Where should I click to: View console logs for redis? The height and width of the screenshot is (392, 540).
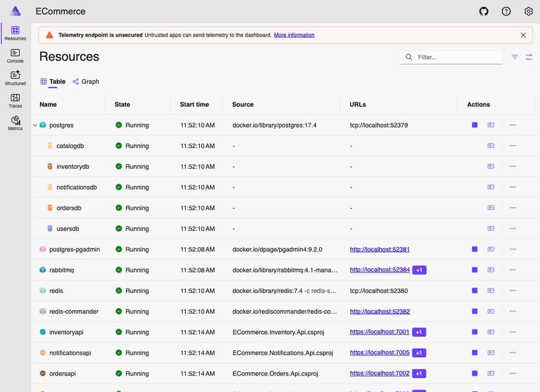tap(491, 291)
